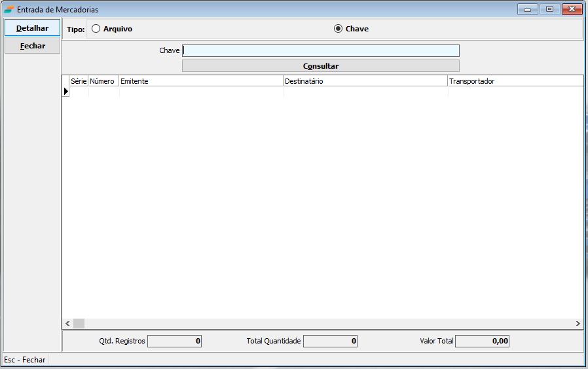Click the Emitente column header
Screen dimensions: 588x369
(200, 81)
